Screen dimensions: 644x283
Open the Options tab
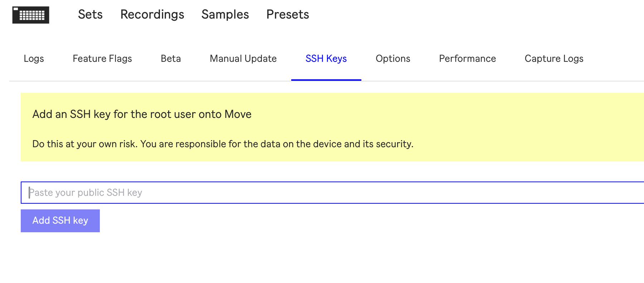pos(393,59)
